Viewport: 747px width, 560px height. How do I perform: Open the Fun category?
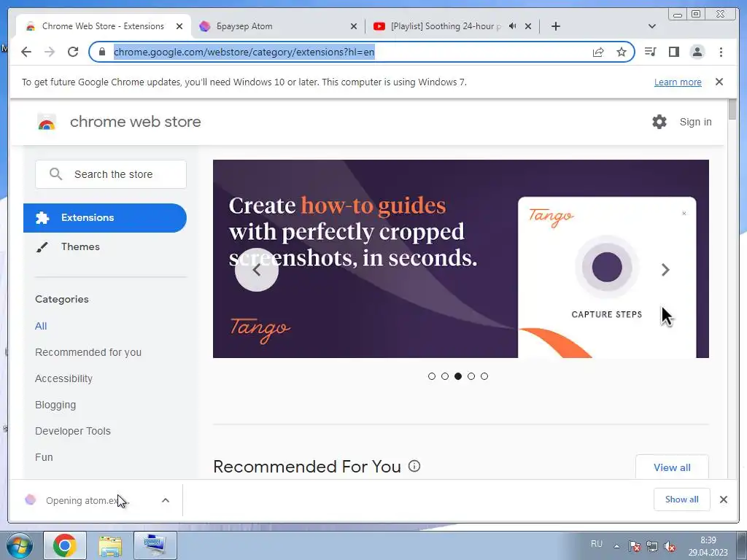click(x=44, y=457)
